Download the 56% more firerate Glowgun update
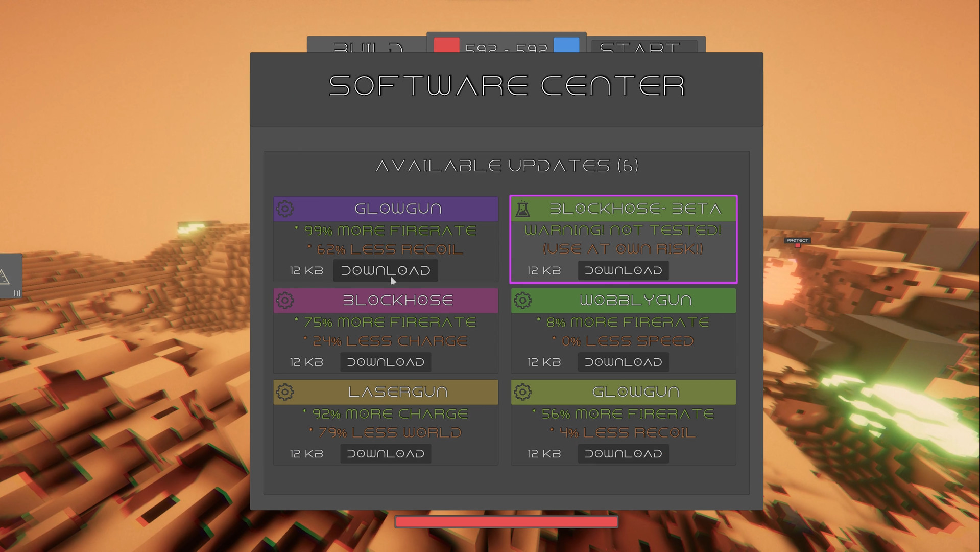980x552 pixels. tap(623, 453)
